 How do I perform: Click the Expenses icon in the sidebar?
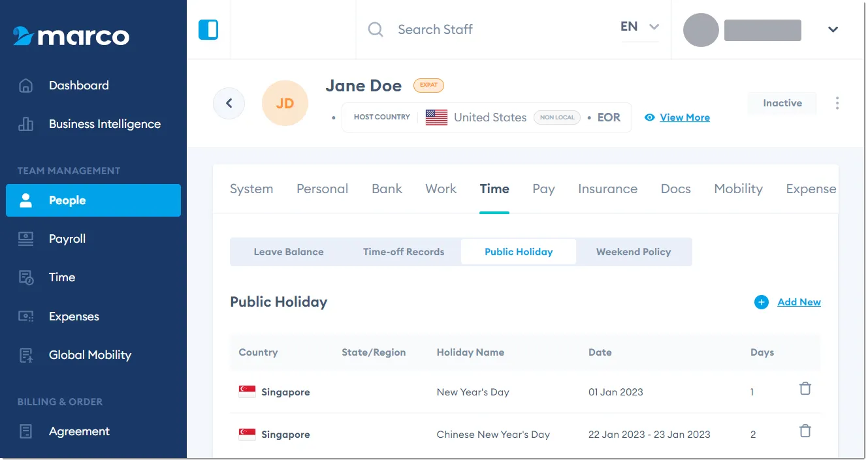[26, 316]
